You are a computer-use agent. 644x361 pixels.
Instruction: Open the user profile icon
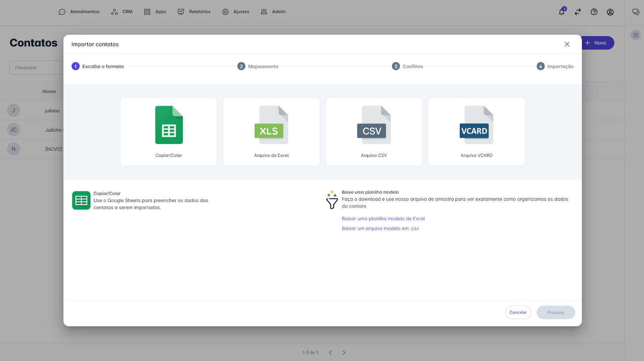[x=610, y=12]
